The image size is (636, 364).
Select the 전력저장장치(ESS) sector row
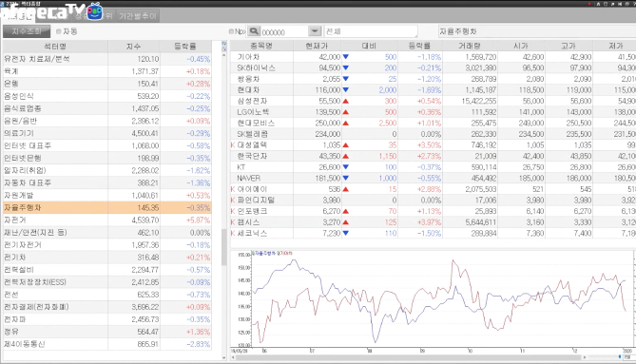107,282
